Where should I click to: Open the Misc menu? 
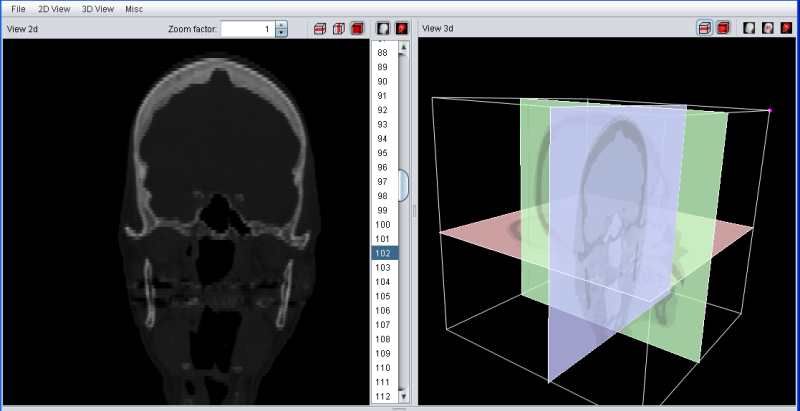point(134,8)
